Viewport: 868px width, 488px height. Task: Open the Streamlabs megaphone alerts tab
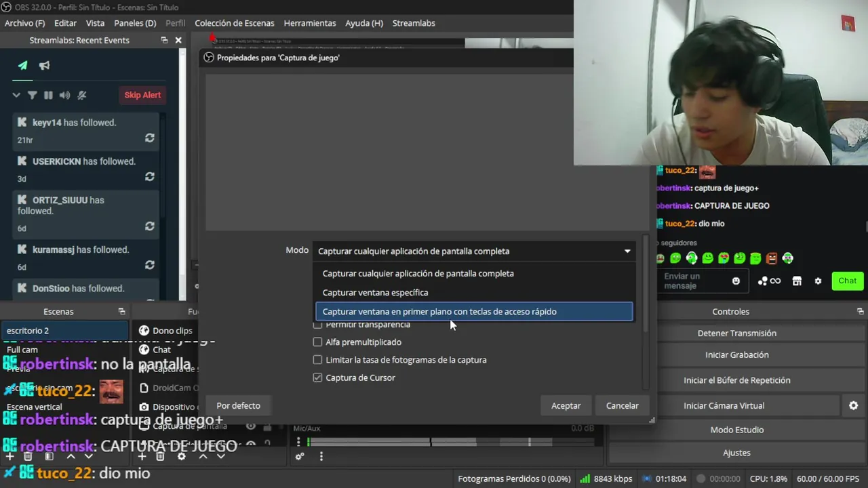(44, 66)
